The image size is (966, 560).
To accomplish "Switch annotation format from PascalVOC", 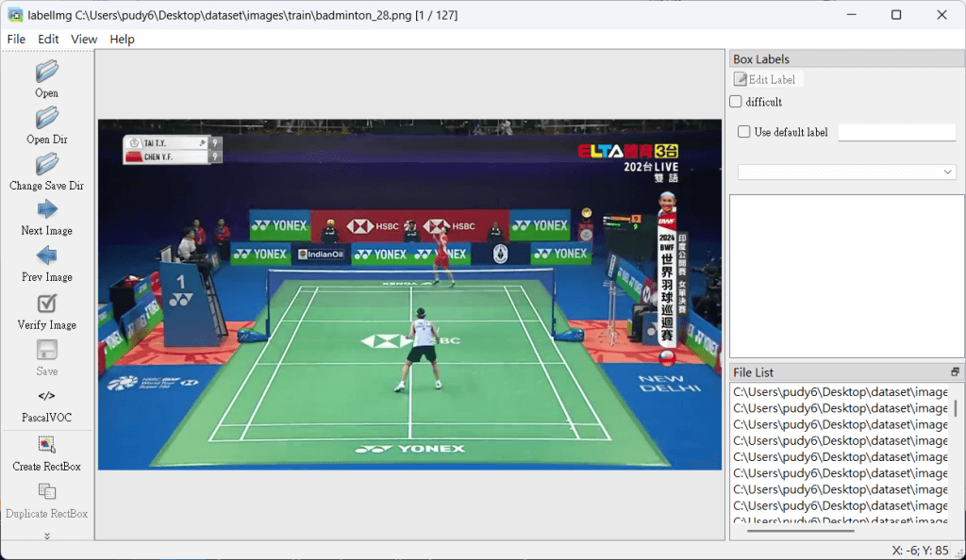I will (46, 397).
